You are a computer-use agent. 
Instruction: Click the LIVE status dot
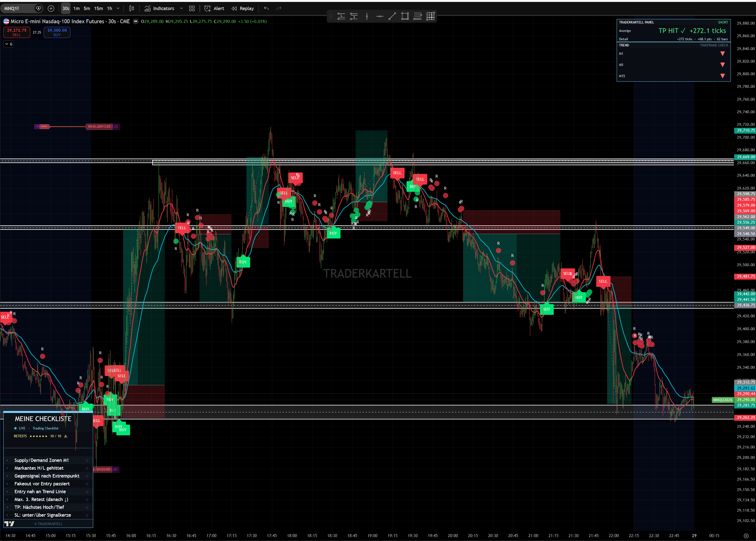click(15, 428)
